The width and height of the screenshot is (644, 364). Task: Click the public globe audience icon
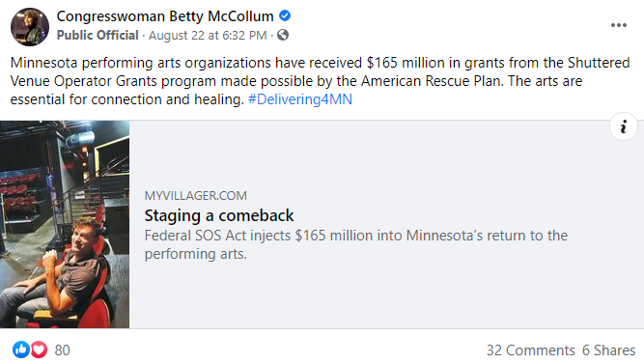[283, 35]
